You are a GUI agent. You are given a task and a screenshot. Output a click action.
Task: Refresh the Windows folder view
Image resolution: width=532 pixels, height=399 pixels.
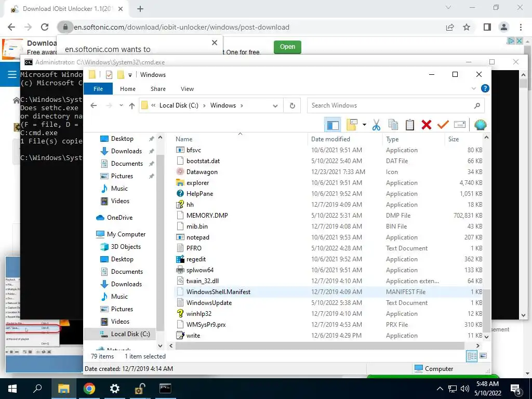[x=292, y=106]
